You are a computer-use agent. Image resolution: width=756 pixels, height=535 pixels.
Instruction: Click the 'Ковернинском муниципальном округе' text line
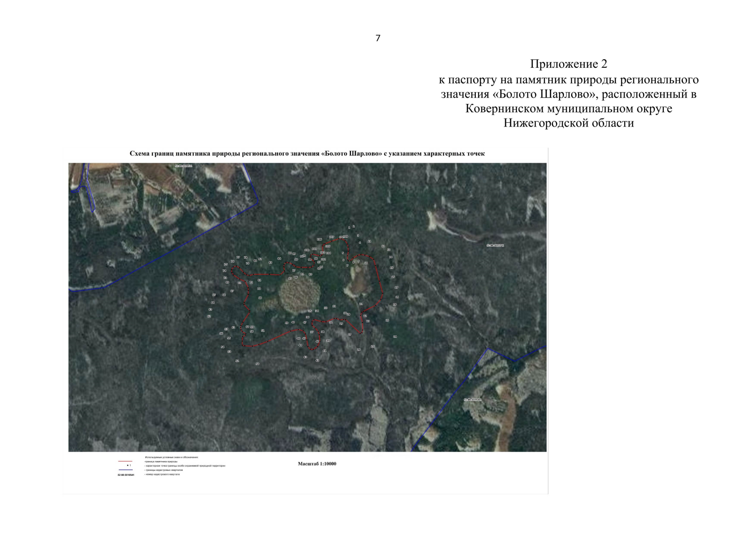click(x=568, y=108)
